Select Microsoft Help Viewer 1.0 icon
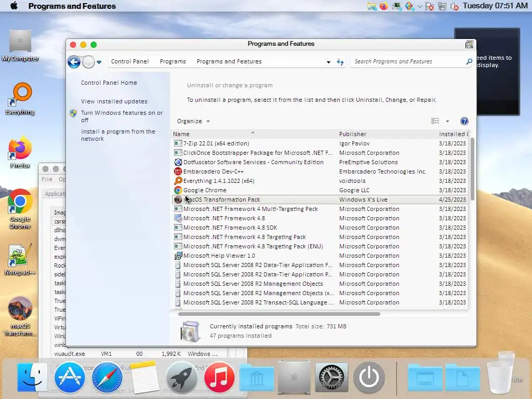This screenshot has width=532, height=399. click(x=178, y=256)
